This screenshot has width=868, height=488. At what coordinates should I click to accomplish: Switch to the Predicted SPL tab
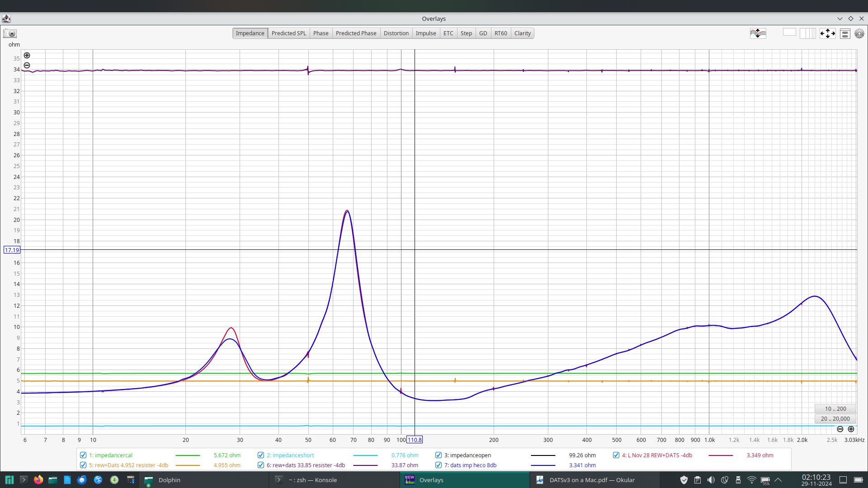tap(289, 33)
